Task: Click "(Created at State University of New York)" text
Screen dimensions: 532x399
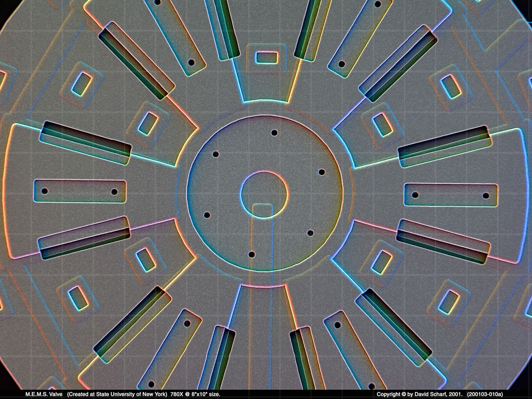Action: [117, 394]
